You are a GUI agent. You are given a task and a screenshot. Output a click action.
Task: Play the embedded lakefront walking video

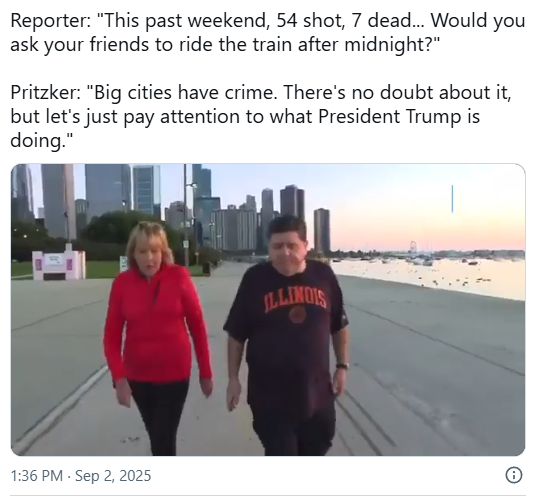tap(268, 310)
